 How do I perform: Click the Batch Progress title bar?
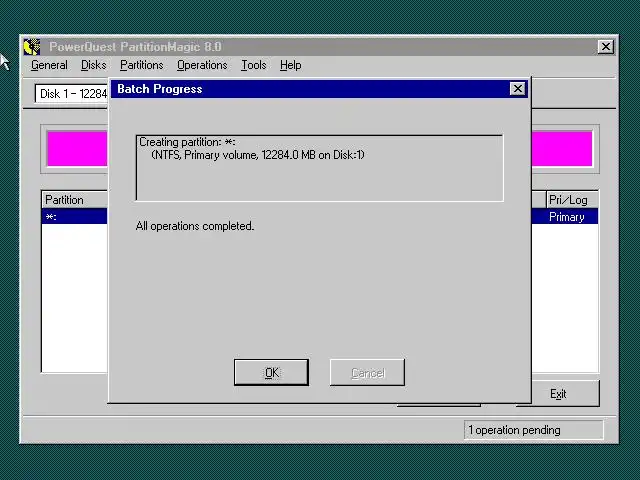point(310,89)
